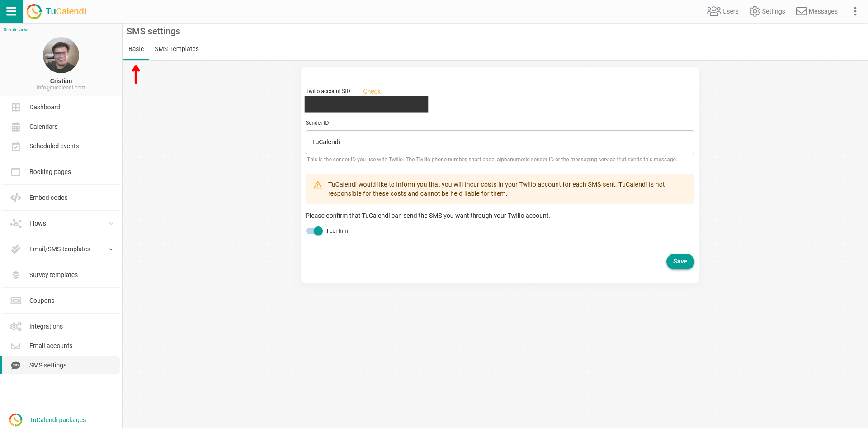Viewport: 868px width, 428px height.
Task: Open the Messages envelope icon
Action: [x=801, y=11]
